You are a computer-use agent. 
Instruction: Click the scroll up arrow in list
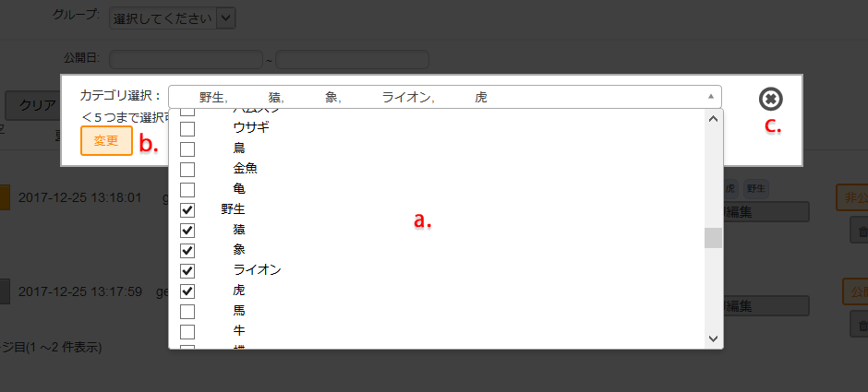(713, 118)
